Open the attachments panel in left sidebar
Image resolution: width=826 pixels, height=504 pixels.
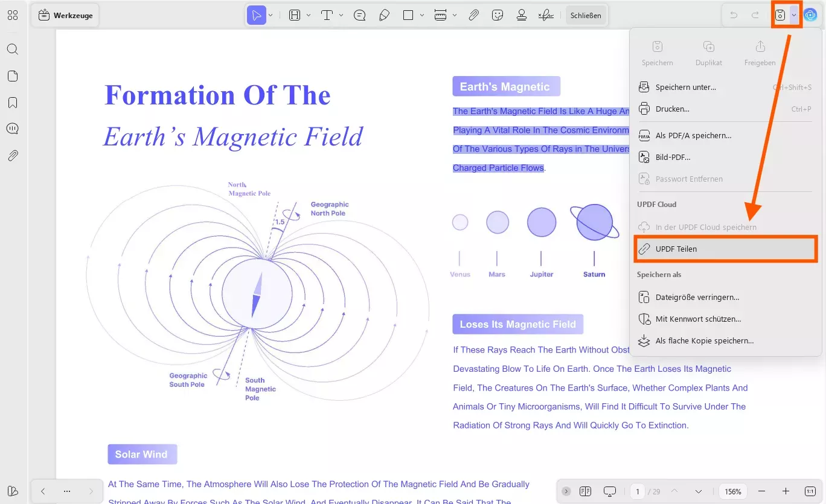pos(13,156)
